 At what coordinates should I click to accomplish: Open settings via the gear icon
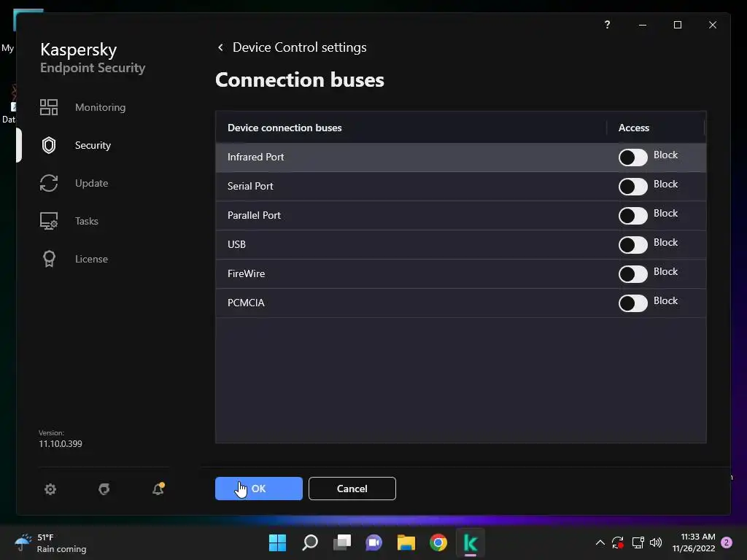[x=50, y=489]
